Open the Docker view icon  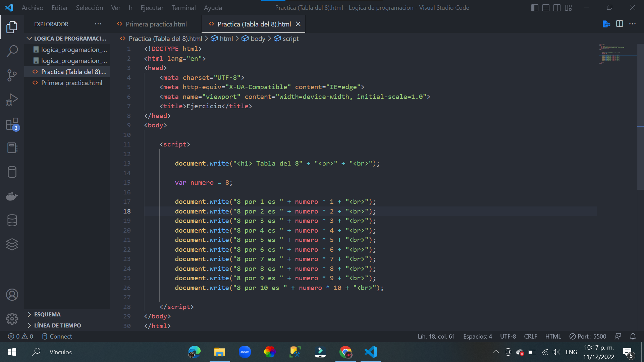[12, 196]
